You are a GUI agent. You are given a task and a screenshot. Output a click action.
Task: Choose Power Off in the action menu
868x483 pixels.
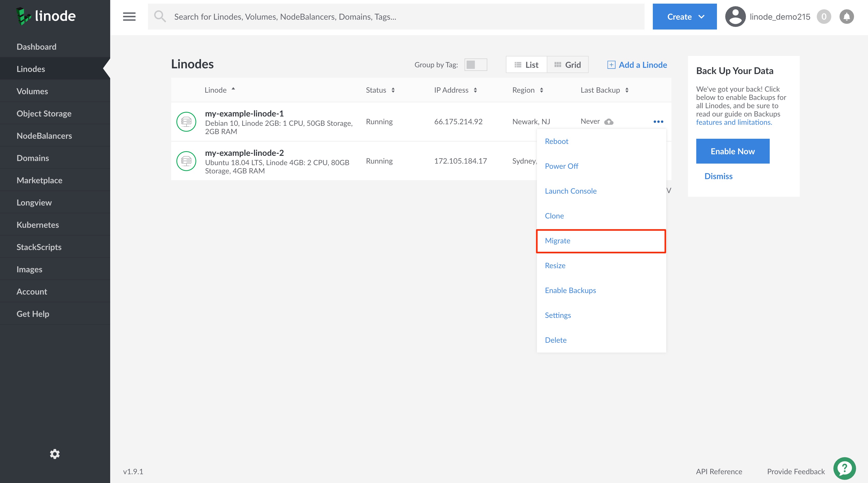[x=561, y=166]
